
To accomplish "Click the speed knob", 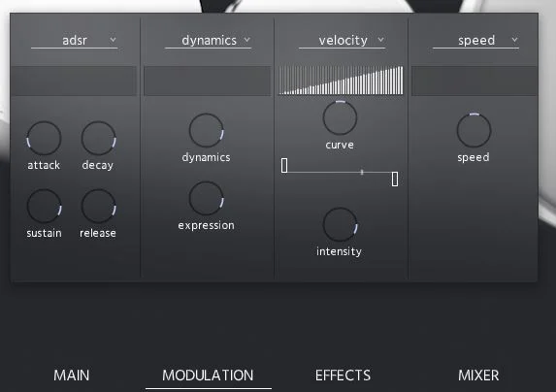I will coord(474,130).
